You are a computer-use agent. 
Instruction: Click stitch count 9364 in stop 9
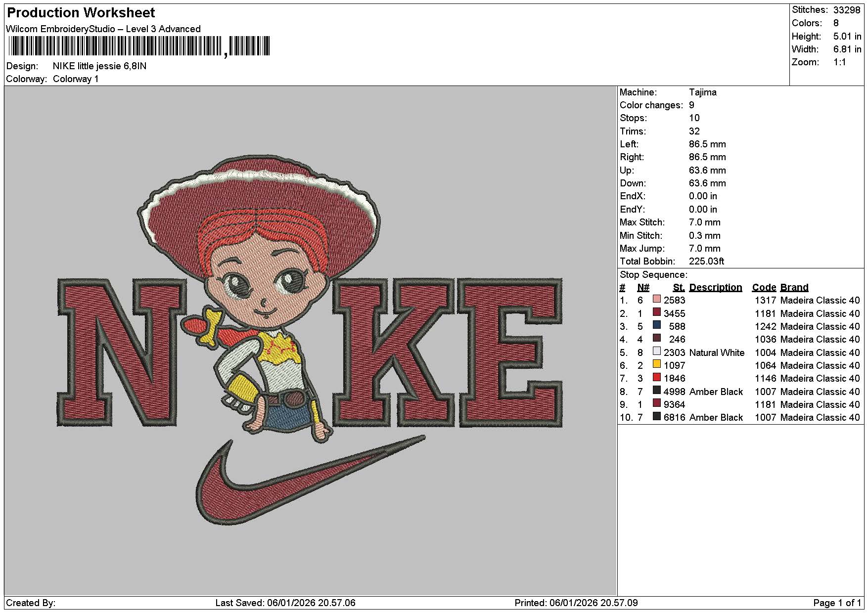coord(675,404)
